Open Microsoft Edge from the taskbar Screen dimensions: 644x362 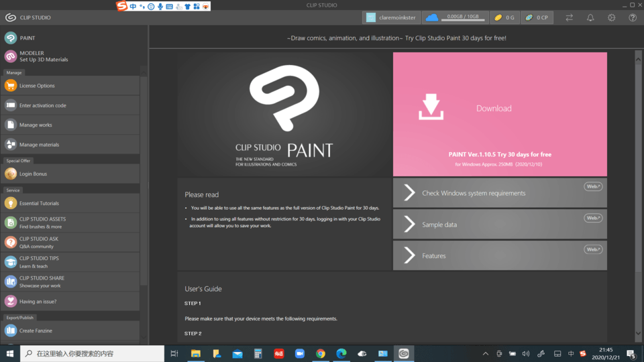pyautogui.click(x=341, y=353)
